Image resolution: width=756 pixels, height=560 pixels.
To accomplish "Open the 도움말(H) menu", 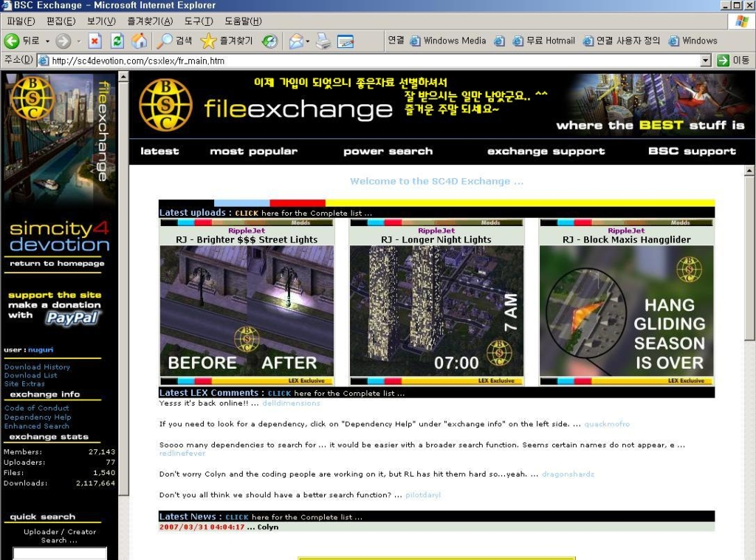I will pos(243,21).
